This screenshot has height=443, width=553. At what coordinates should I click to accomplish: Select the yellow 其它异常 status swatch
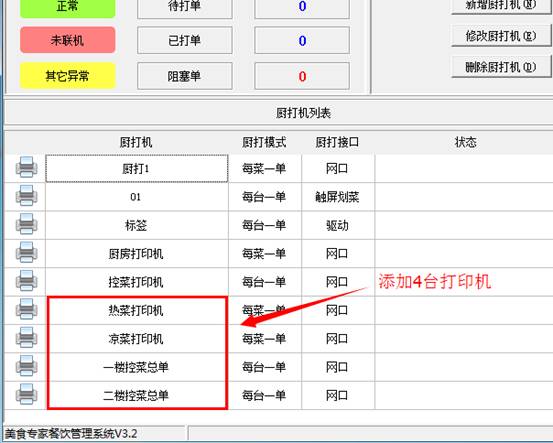coord(67,75)
